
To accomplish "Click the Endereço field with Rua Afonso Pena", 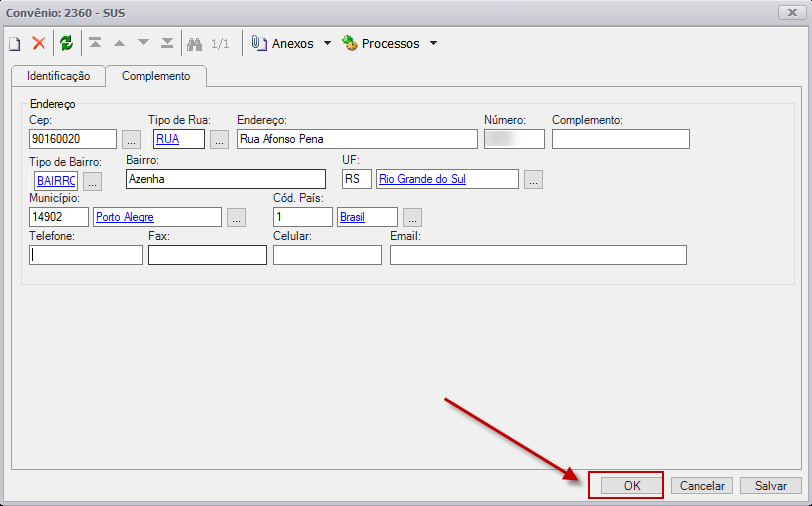I will [x=357, y=139].
